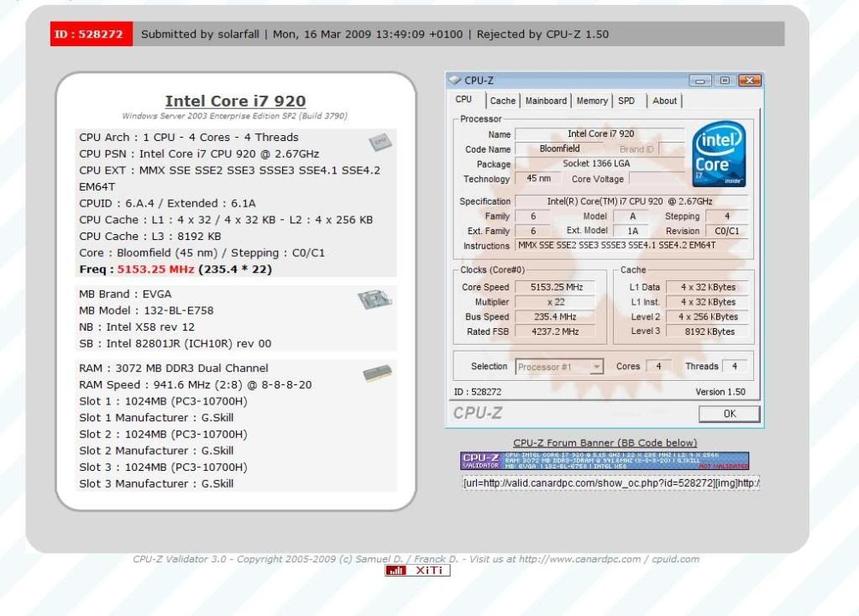Close the CPU-Z window

749,81
